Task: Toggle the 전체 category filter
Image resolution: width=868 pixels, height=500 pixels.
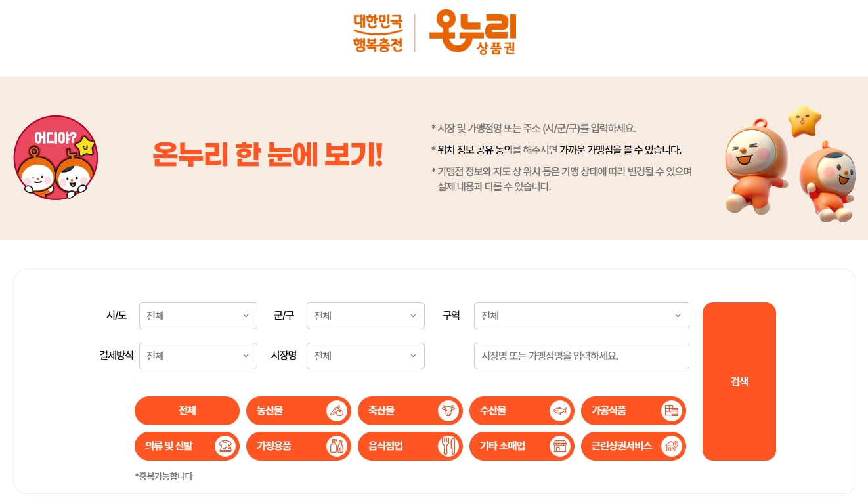Action: point(187,411)
